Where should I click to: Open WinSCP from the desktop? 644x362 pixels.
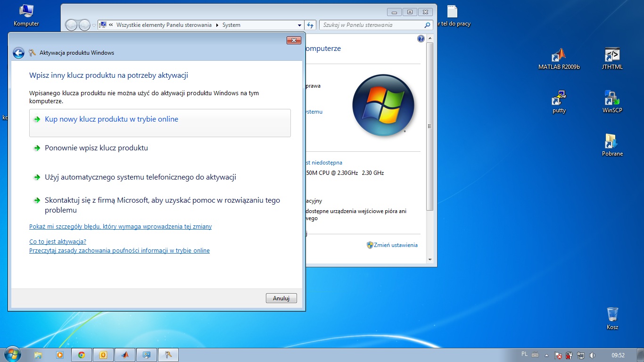click(611, 100)
